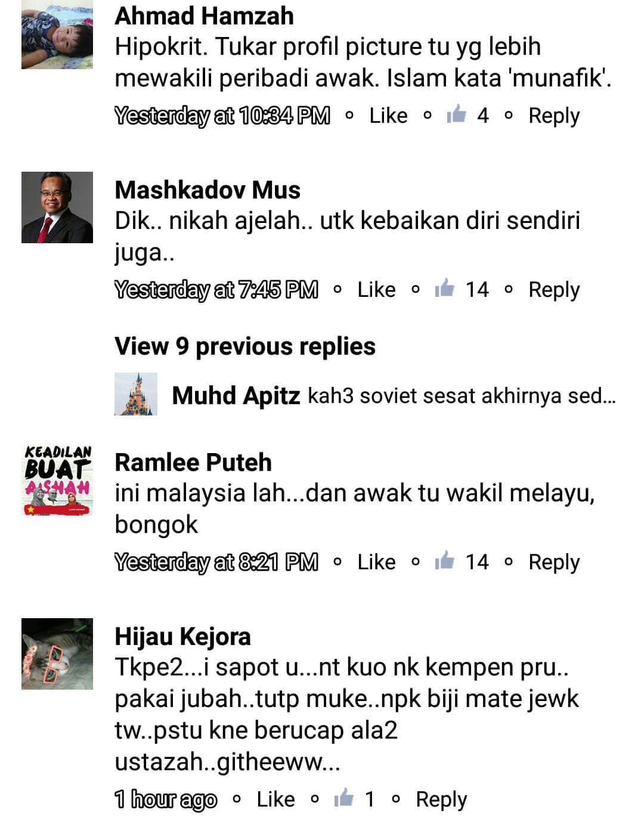Screen dimensions: 644x831
Task: Open Hijau Kejora's cat avatar
Action: [57, 654]
